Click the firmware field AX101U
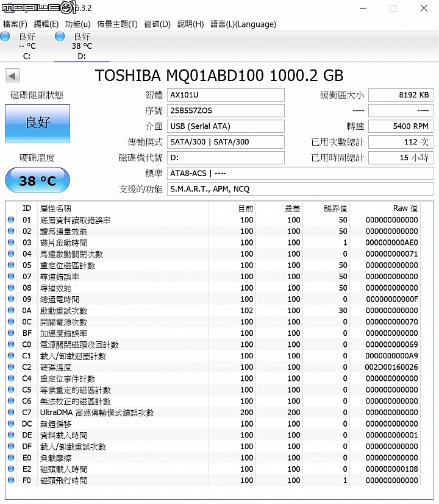This screenshot has height=504, width=439. (226, 95)
